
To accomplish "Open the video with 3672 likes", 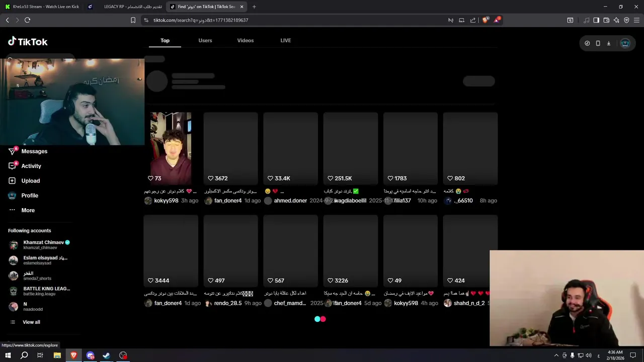I will pos(230,149).
